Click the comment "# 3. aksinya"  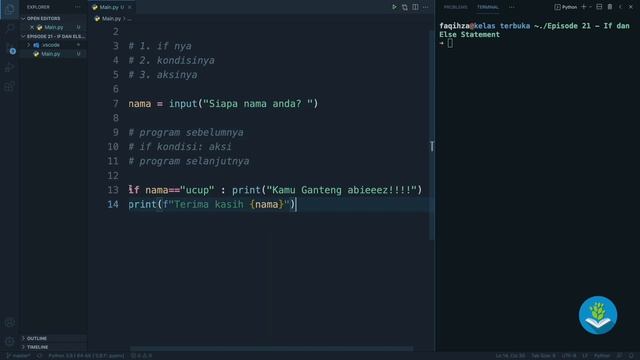163,75
